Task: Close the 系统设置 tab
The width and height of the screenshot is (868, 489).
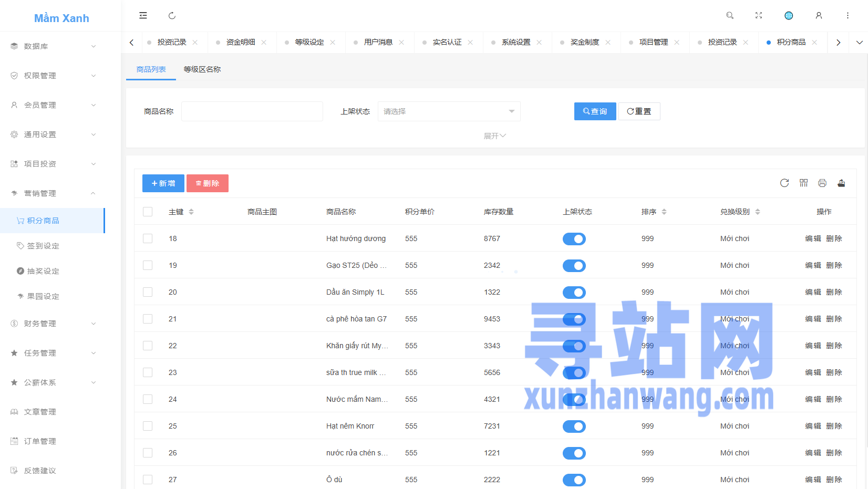Action: click(x=539, y=42)
